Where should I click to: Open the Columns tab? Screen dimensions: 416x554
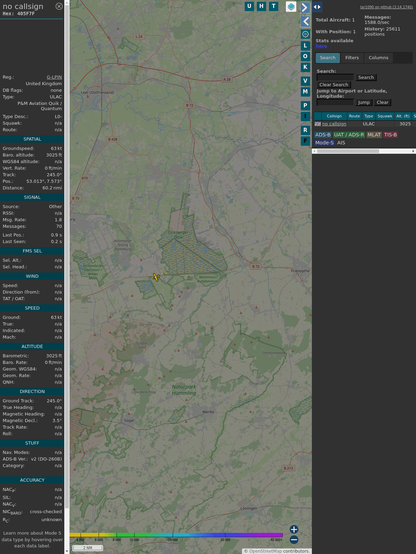coord(378,58)
